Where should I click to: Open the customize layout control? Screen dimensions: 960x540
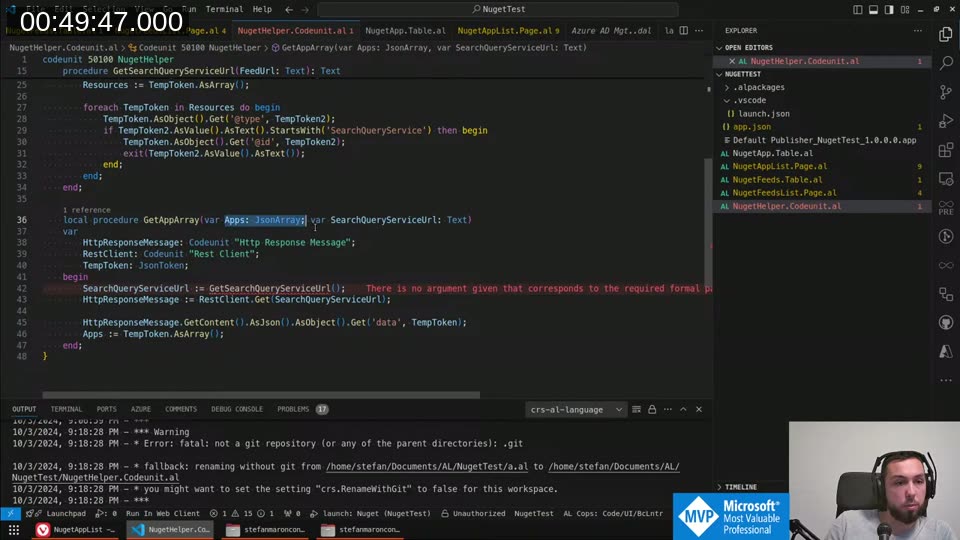coord(905,9)
